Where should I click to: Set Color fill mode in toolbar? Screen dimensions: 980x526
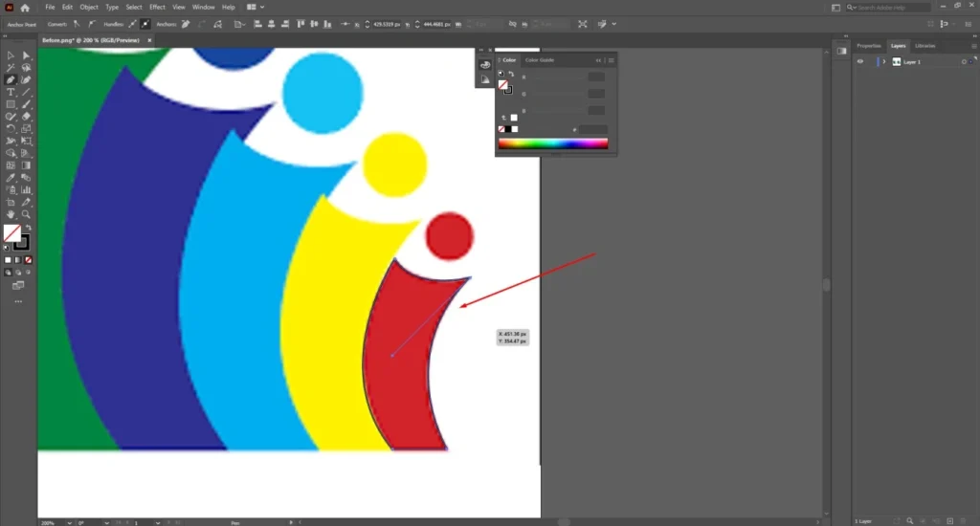tap(8, 260)
